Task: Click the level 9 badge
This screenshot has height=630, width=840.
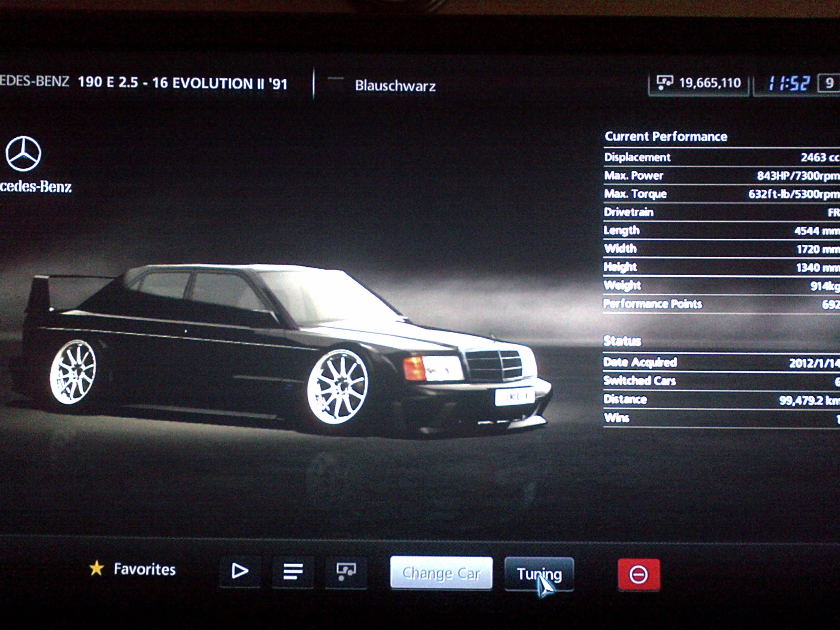Action: click(x=829, y=83)
